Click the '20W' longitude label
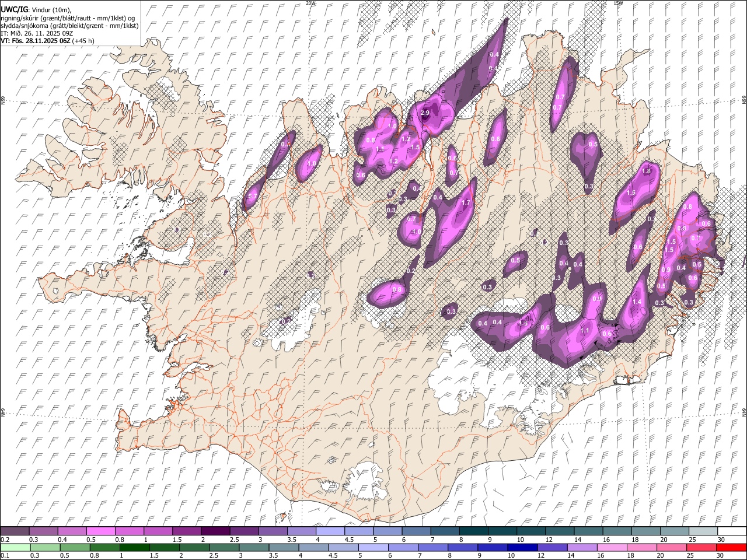This screenshot has width=747, height=560. (x=310, y=3)
